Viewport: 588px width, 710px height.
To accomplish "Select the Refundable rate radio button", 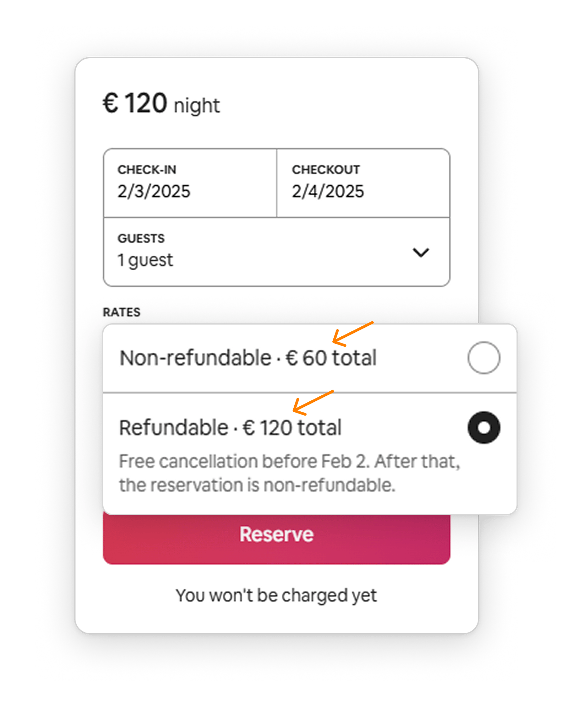I will [484, 427].
